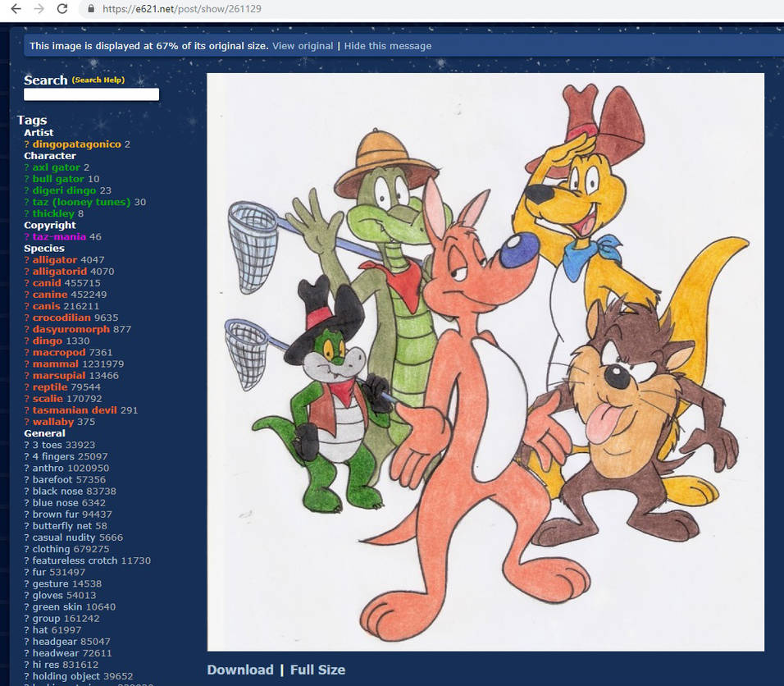784x686 pixels.
Task: Open the dasyuromorph species tag
Action: click(x=71, y=329)
